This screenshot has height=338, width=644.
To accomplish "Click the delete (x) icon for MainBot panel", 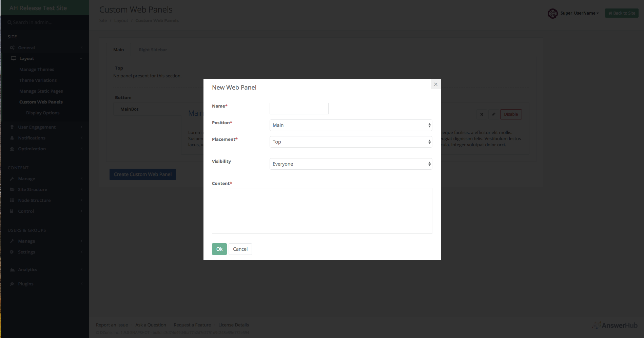I will pos(482,114).
